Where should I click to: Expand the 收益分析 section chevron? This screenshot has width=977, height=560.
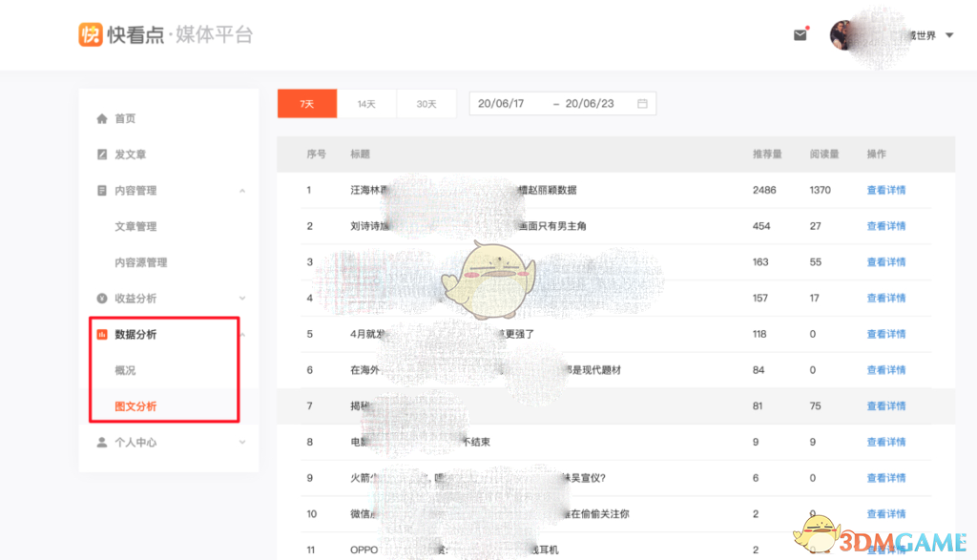(242, 298)
